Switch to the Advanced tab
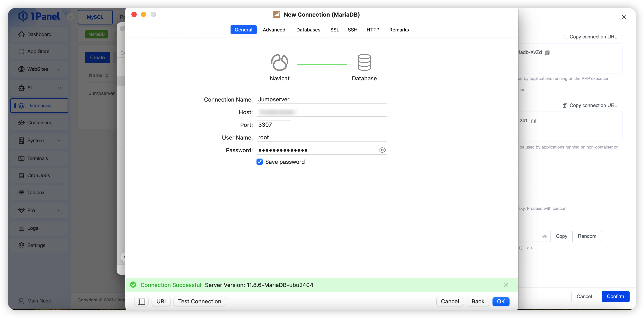The height and width of the screenshot is (318, 644). pyautogui.click(x=274, y=30)
